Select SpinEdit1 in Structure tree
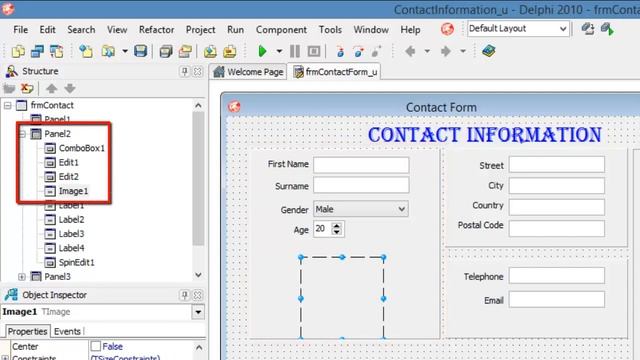Viewport: 640px width, 360px height. (x=76, y=262)
